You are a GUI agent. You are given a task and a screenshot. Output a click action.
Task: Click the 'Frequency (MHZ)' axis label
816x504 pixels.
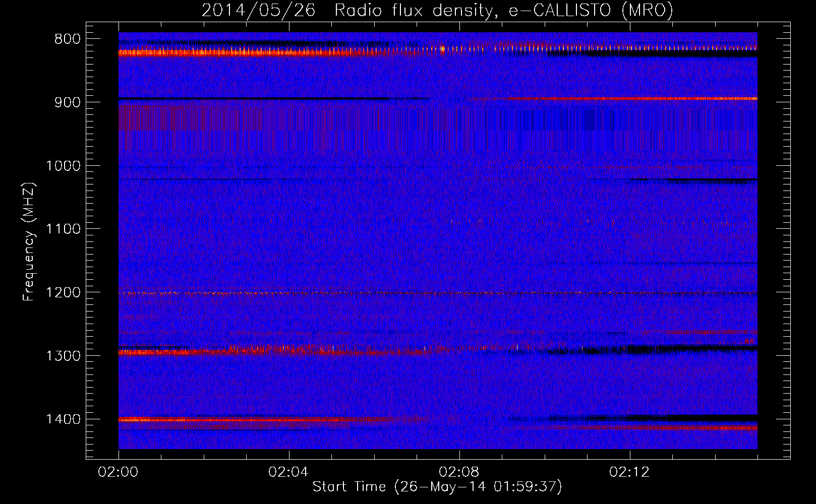tap(29, 242)
